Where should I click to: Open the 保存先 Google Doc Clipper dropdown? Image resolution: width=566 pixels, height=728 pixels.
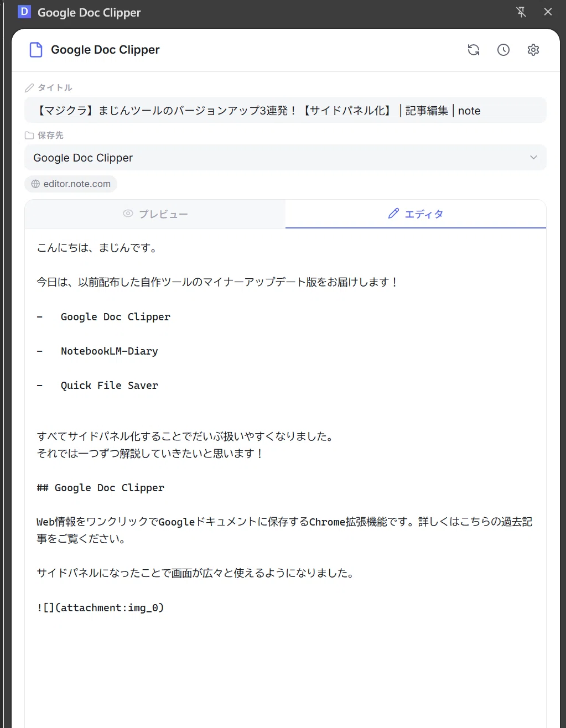pos(285,158)
